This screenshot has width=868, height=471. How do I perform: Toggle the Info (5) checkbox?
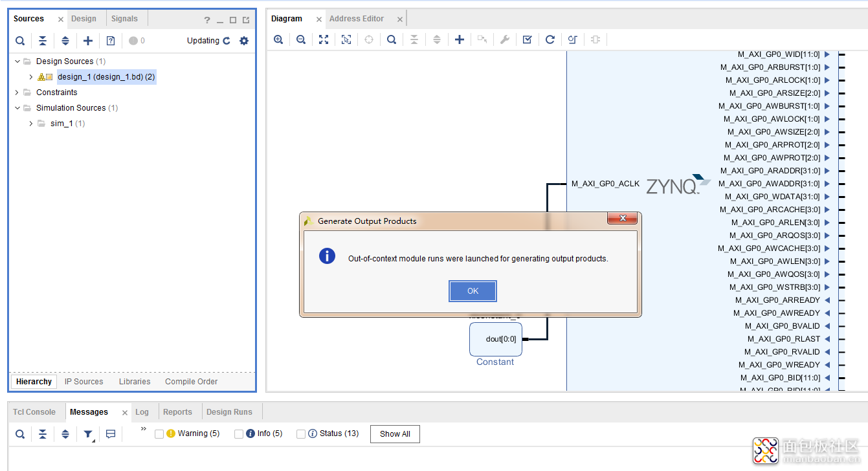[x=239, y=434]
